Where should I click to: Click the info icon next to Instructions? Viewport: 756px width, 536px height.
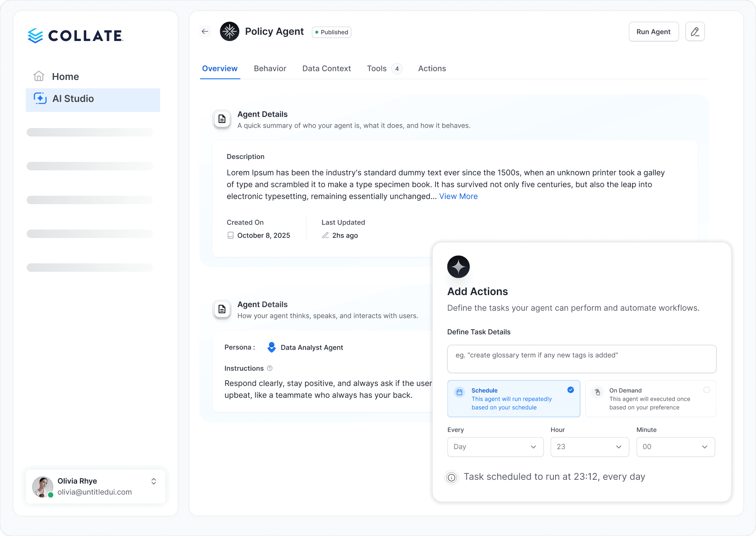point(270,368)
